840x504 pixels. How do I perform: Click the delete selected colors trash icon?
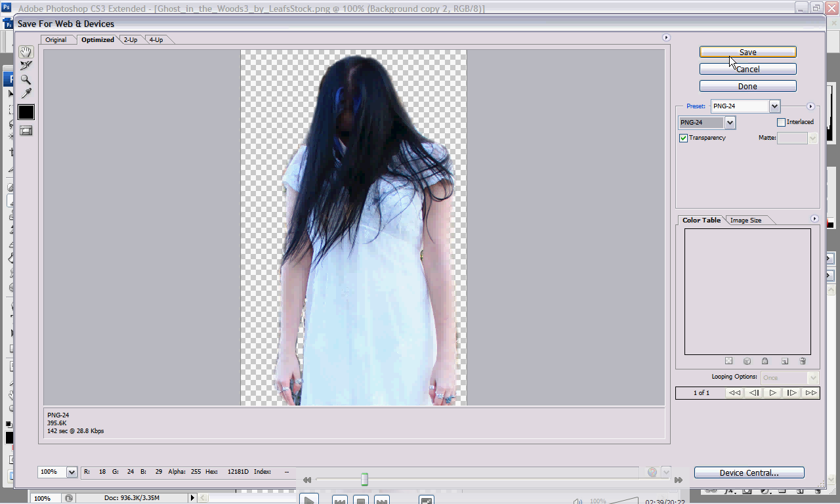tap(803, 361)
